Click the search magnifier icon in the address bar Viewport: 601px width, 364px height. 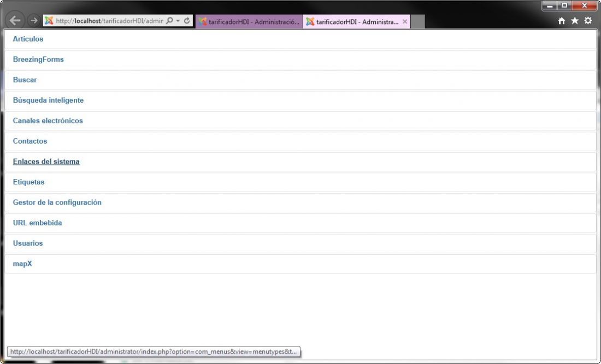click(169, 21)
